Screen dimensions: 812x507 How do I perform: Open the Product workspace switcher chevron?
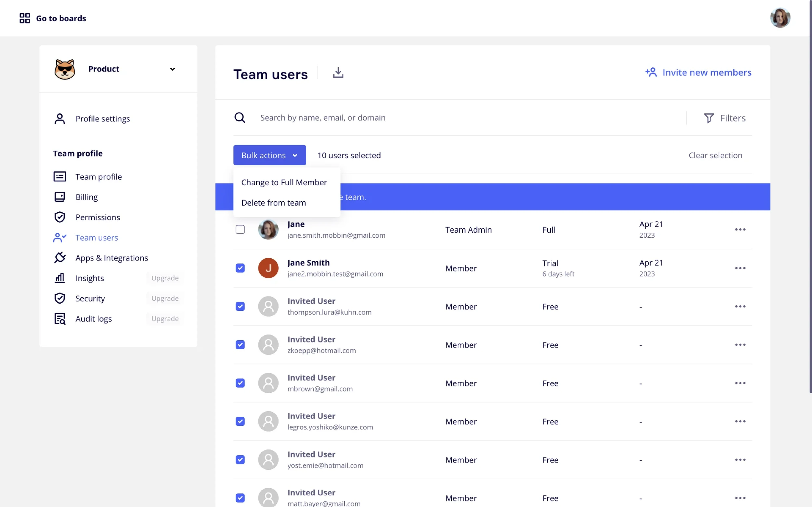(x=172, y=69)
